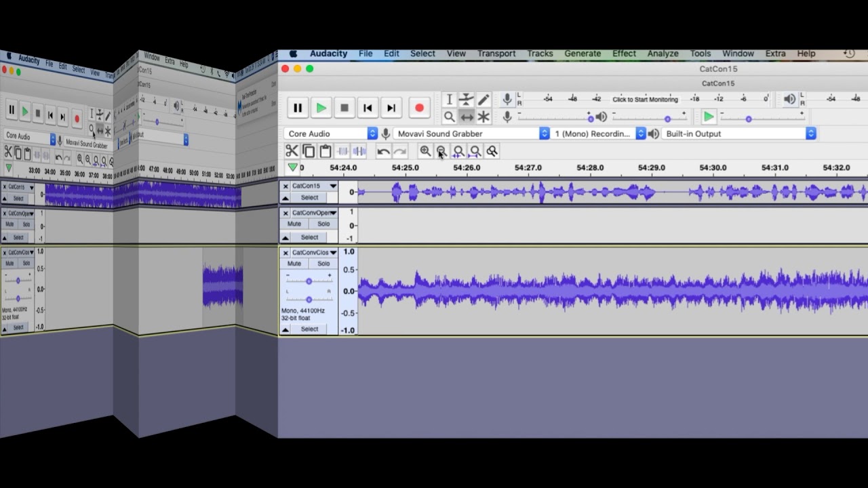868x488 pixels.
Task: Choose the Zoom magnifier tool in tools toolbar
Action: tap(449, 117)
